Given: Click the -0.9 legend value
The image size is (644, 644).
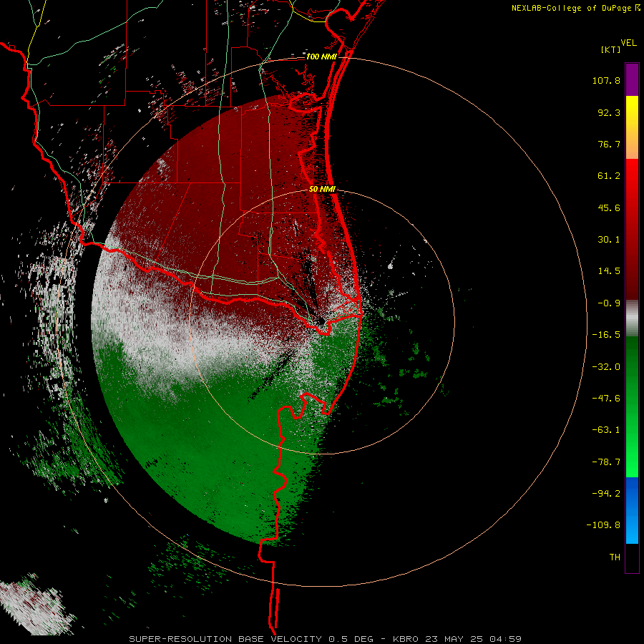Looking at the screenshot, I should [x=609, y=303].
